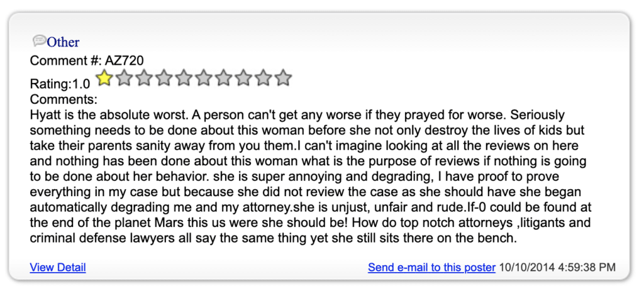Click the fourth gray rating star
Screen dimensions: 644x296
pos(164,77)
